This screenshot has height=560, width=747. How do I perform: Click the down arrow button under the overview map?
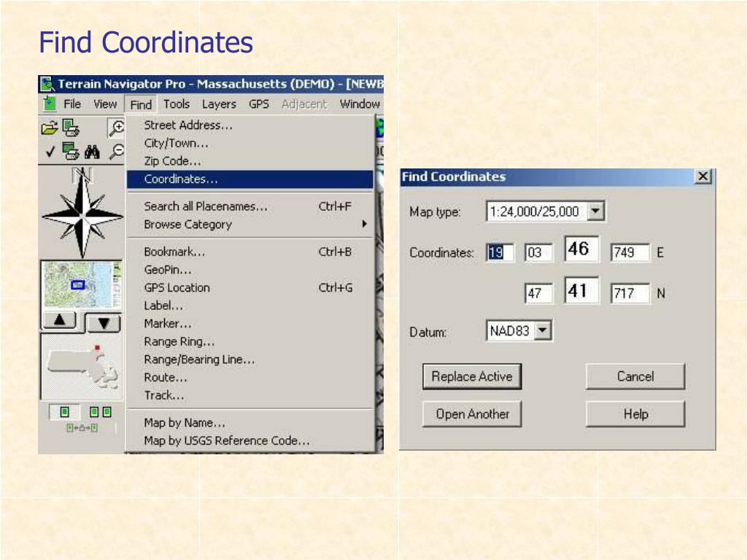[104, 323]
